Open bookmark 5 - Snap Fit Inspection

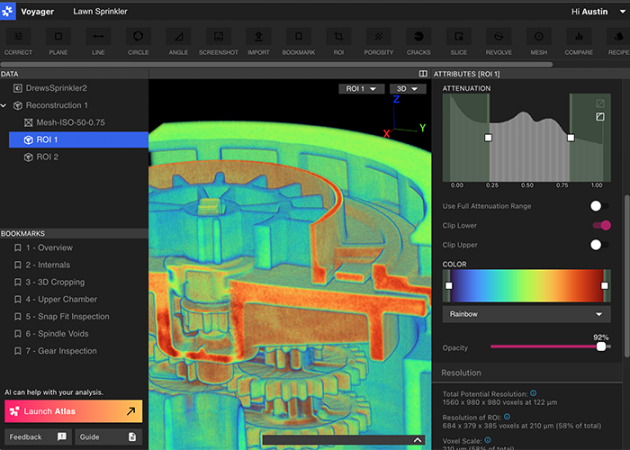tap(68, 316)
